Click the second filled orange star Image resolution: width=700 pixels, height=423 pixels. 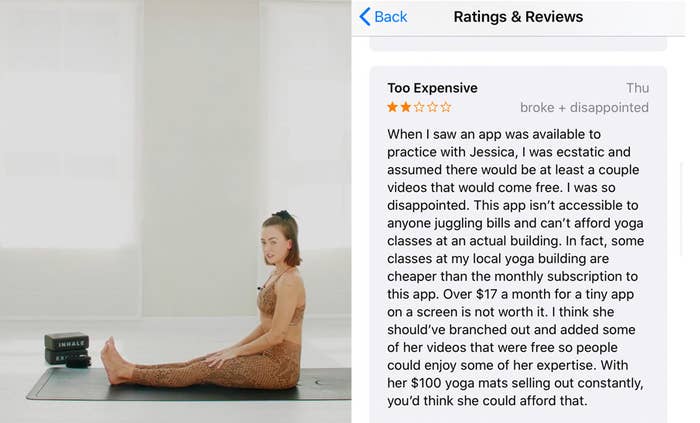406,107
